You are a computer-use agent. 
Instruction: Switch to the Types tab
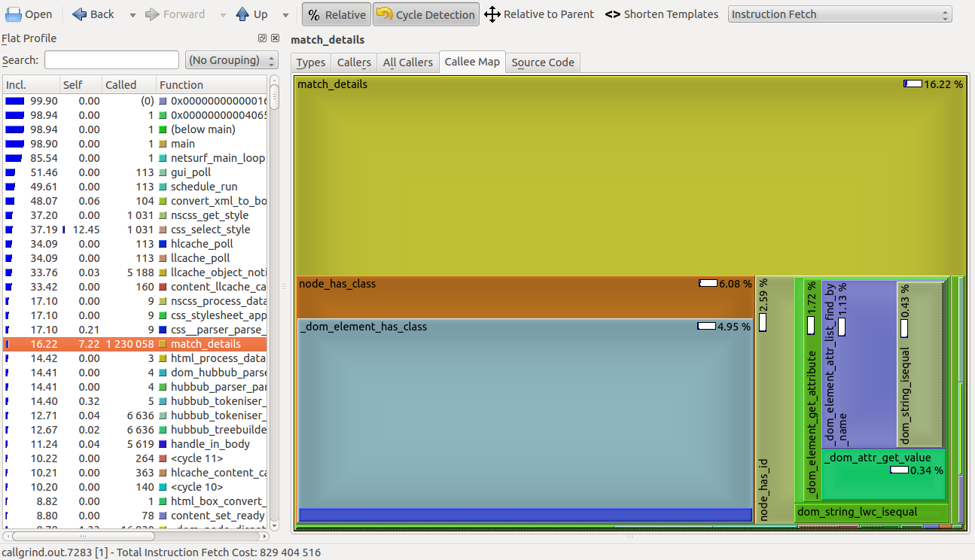(x=311, y=62)
